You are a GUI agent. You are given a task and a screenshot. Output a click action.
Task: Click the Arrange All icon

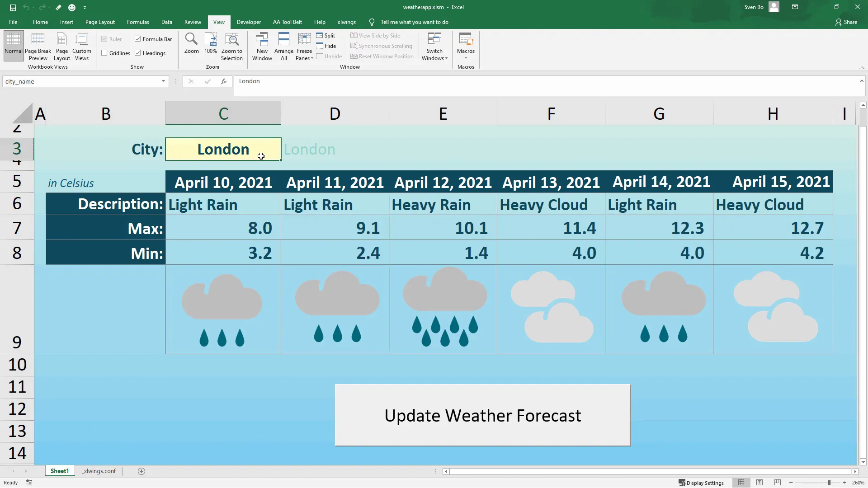pyautogui.click(x=284, y=45)
